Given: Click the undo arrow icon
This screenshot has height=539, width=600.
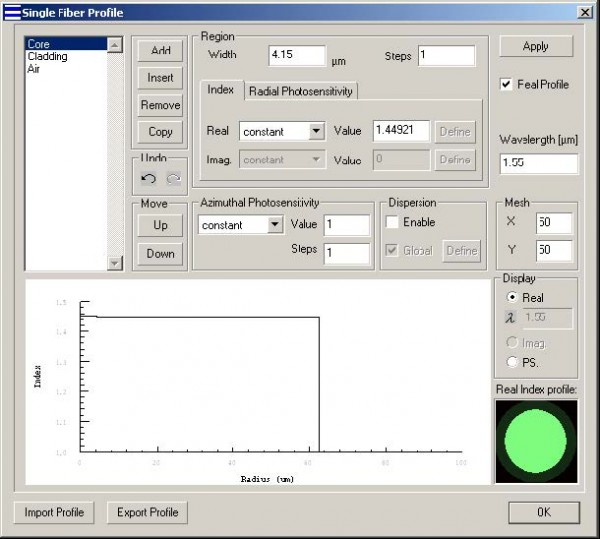Looking at the screenshot, I should [x=148, y=178].
